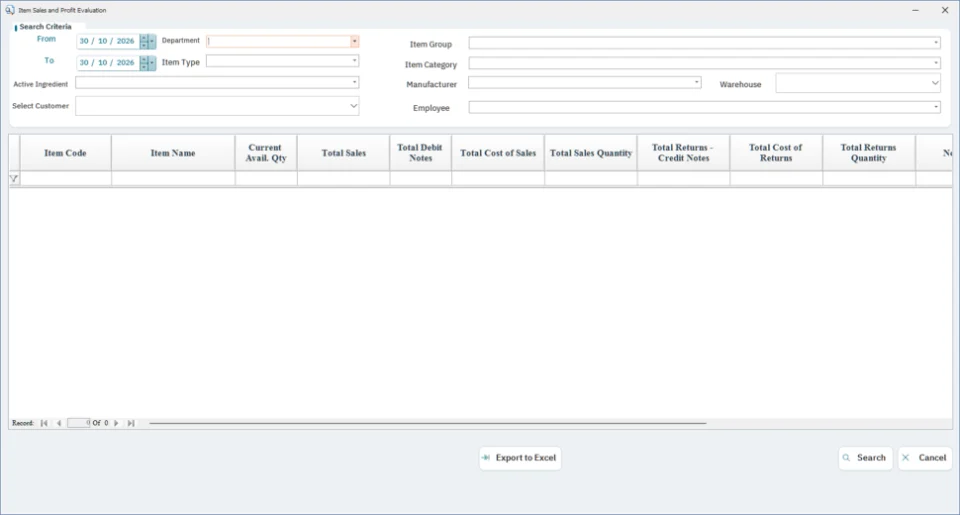
Task: Expand the Item Category dropdown
Action: coord(936,63)
